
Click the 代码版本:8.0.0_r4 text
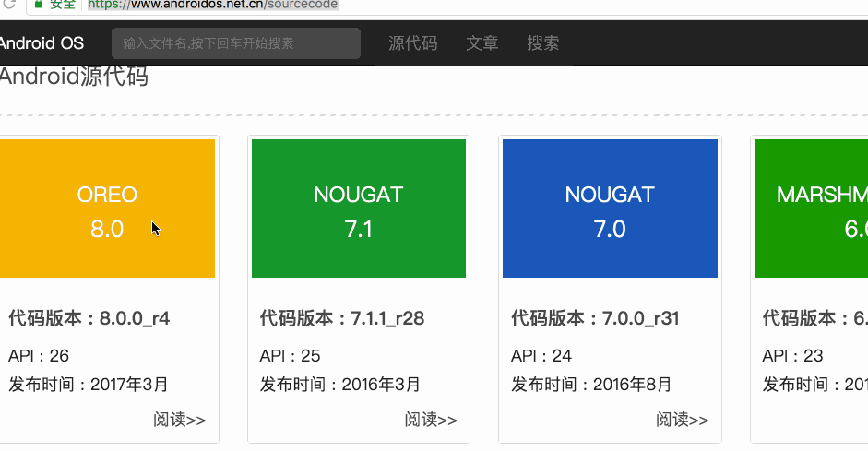click(89, 318)
